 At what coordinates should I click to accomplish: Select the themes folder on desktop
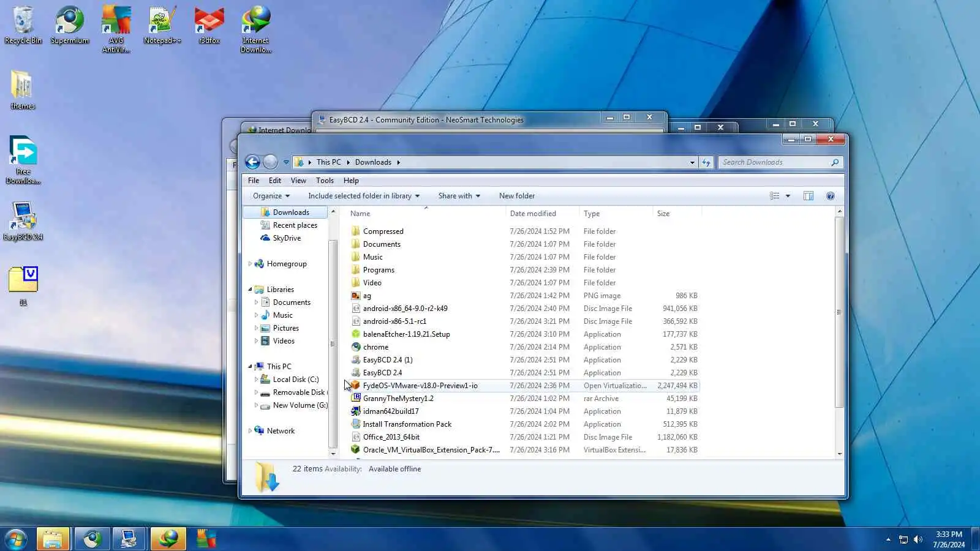23,89
